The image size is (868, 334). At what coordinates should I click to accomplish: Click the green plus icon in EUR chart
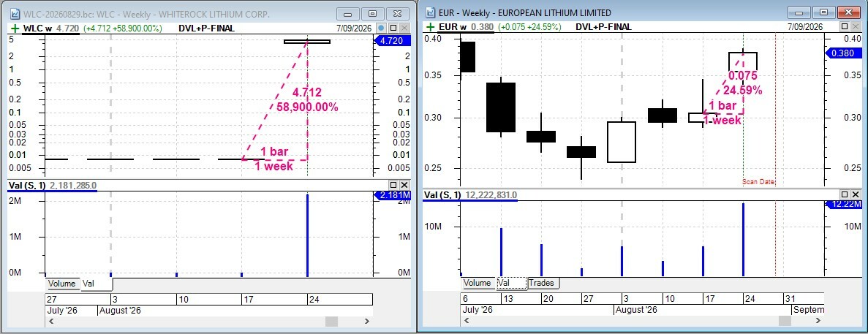[430, 27]
